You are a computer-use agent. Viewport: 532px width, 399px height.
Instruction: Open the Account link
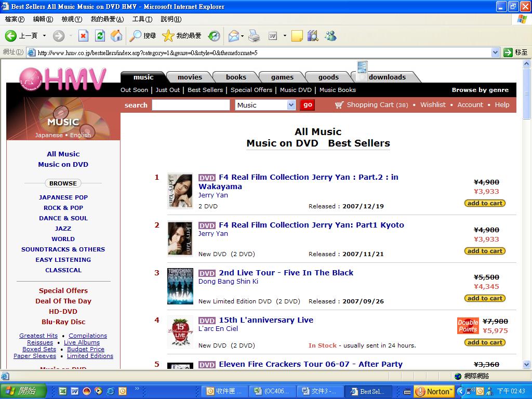[470, 105]
